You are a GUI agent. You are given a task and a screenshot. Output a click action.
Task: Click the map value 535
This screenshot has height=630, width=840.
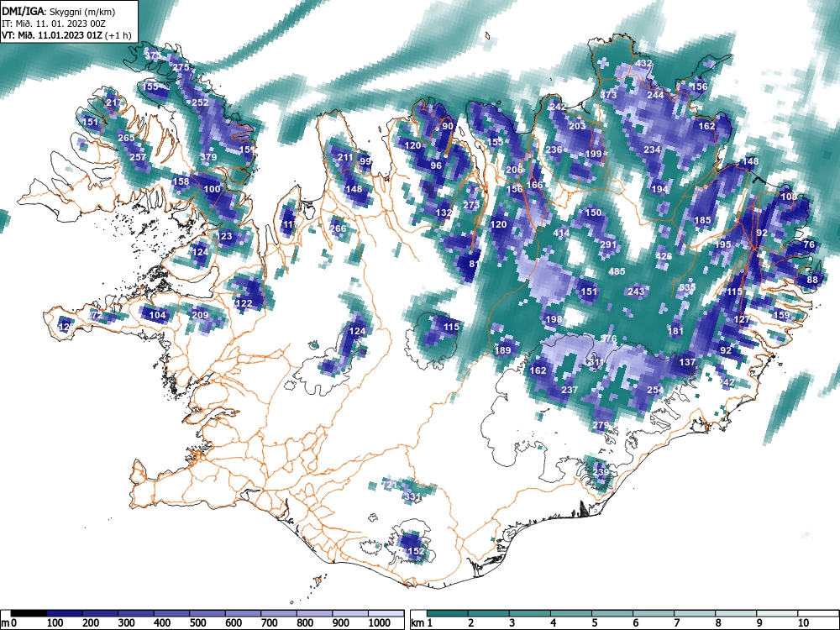coord(687,287)
